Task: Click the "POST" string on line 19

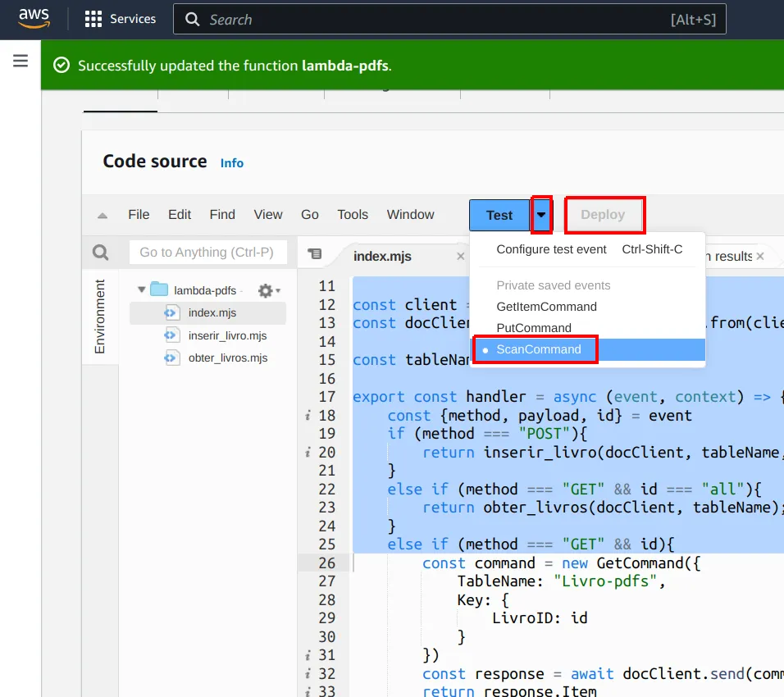Action: [545, 434]
